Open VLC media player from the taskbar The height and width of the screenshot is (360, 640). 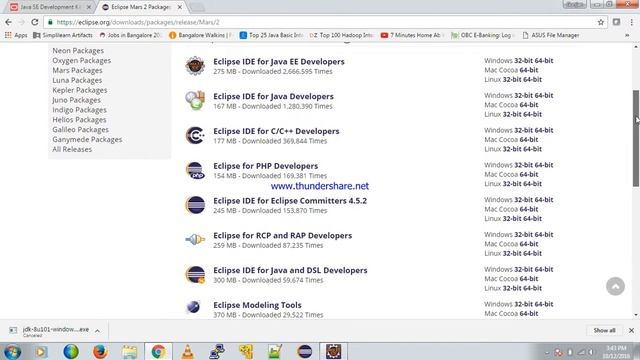pos(187,351)
